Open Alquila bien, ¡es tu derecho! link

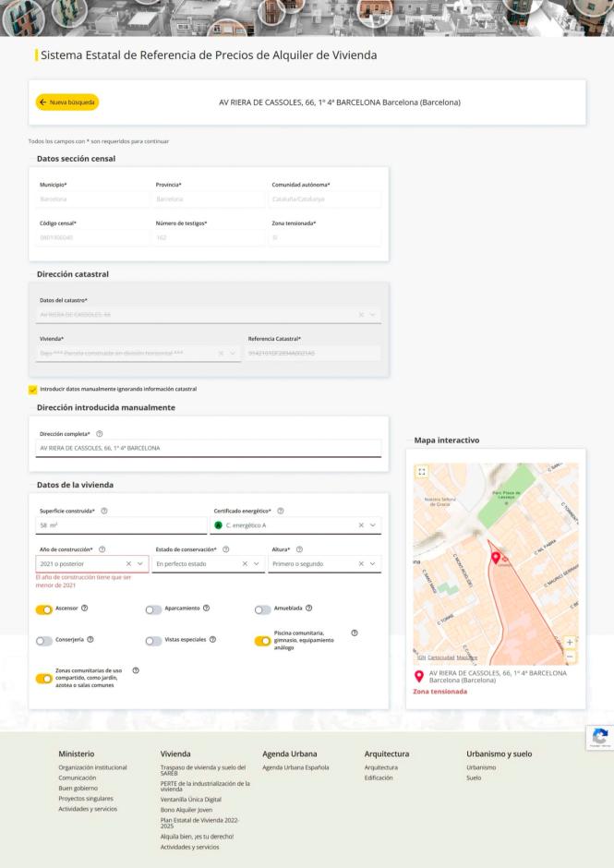coord(197,837)
